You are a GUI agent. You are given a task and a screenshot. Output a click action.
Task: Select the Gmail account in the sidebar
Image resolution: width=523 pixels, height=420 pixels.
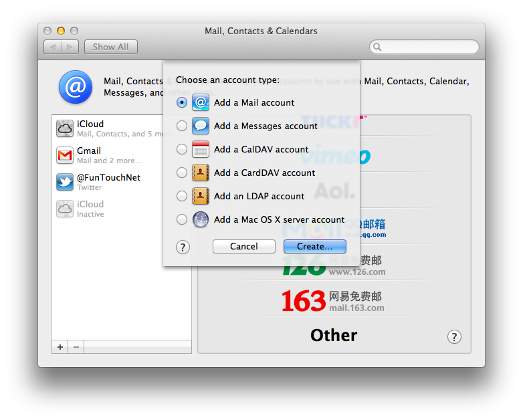point(122,155)
